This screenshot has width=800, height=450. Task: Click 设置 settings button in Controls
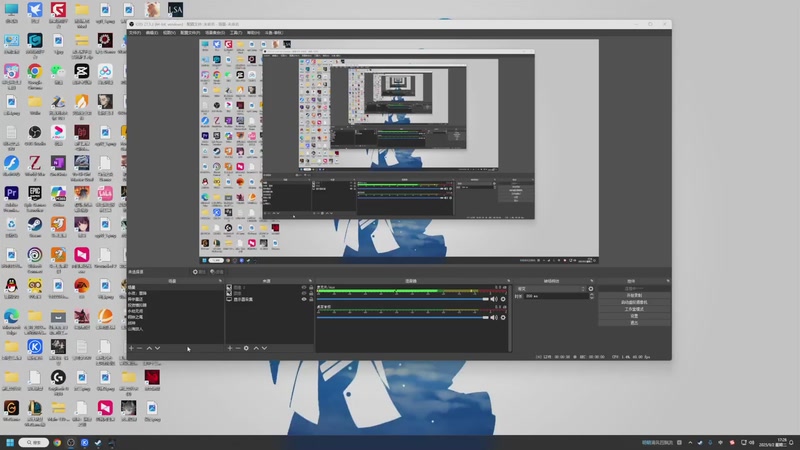[634, 316]
